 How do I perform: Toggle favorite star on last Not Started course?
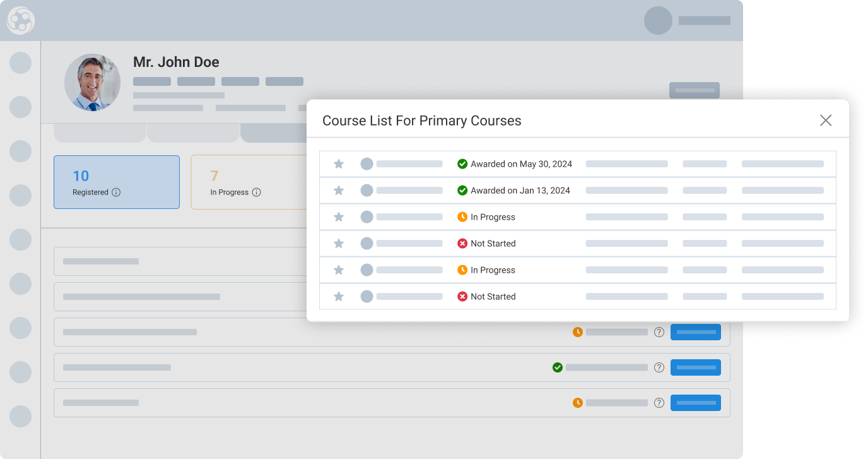(339, 297)
